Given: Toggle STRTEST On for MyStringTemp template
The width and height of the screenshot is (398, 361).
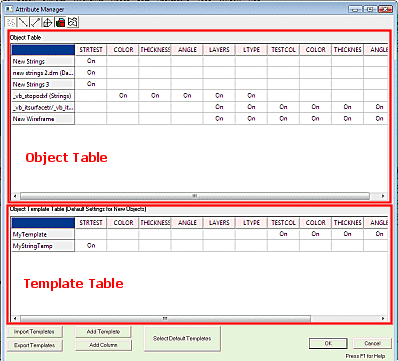Looking at the screenshot, I should [x=91, y=246].
